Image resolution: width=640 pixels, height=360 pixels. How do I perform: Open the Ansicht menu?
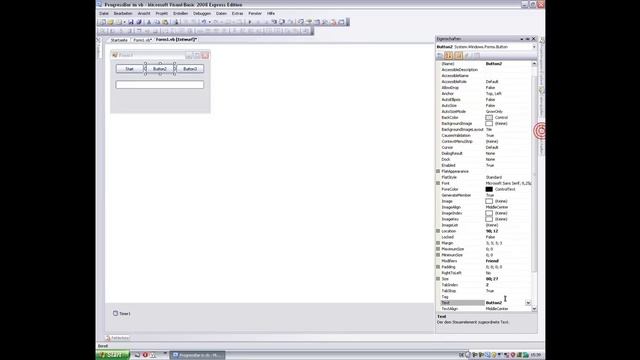tap(144, 13)
